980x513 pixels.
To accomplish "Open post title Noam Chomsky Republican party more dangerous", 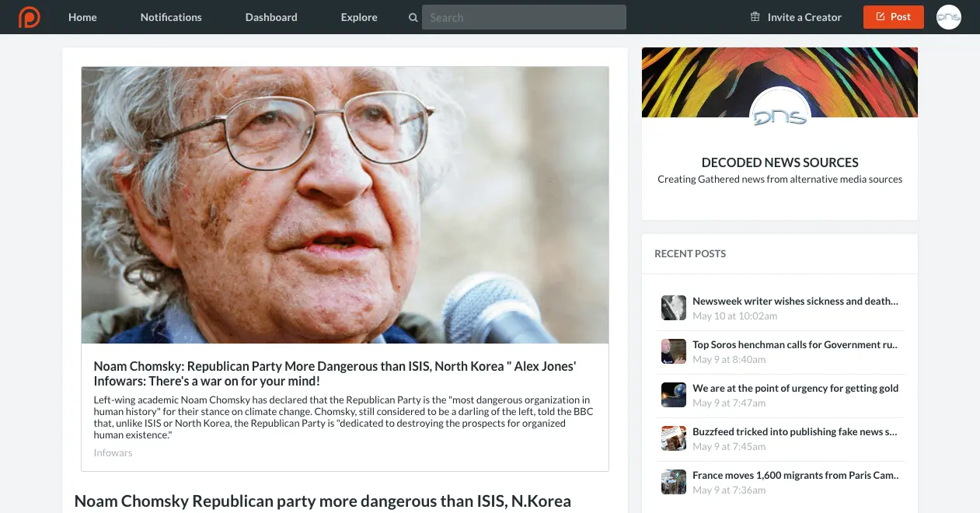I will pos(323,501).
